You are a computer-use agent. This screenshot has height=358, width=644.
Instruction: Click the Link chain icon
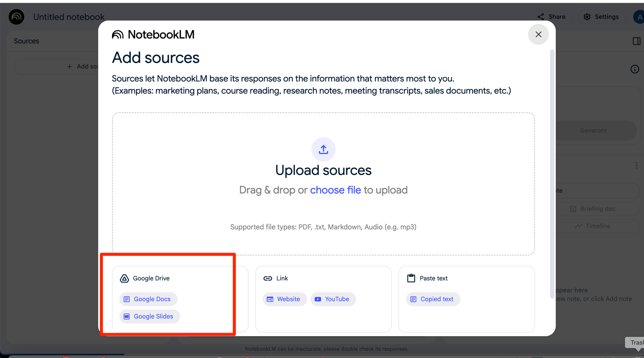coord(268,278)
